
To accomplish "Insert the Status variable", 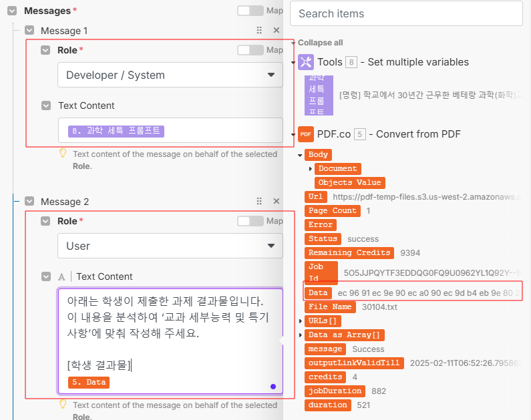I will tap(323, 239).
